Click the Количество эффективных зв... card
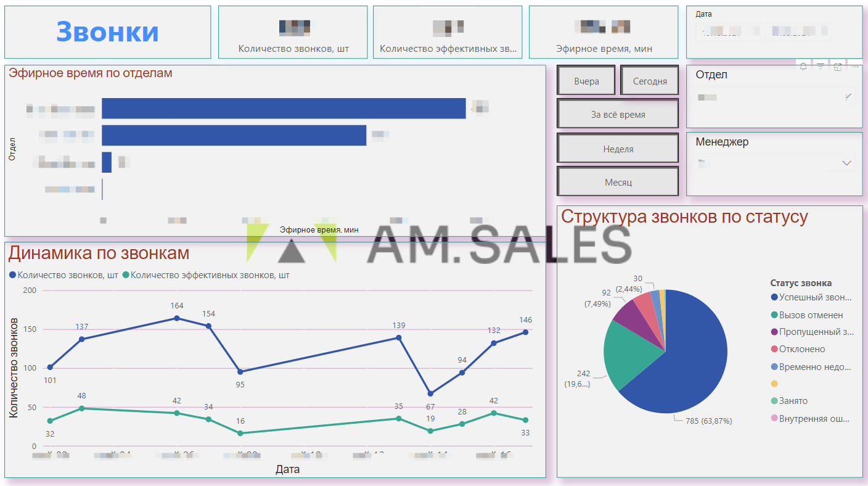 click(448, 32)
